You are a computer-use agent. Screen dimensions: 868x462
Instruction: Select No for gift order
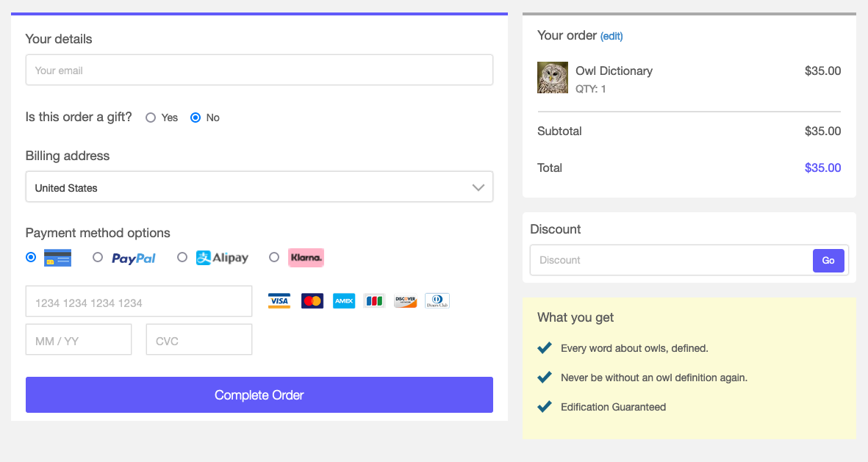pos(196,118)
